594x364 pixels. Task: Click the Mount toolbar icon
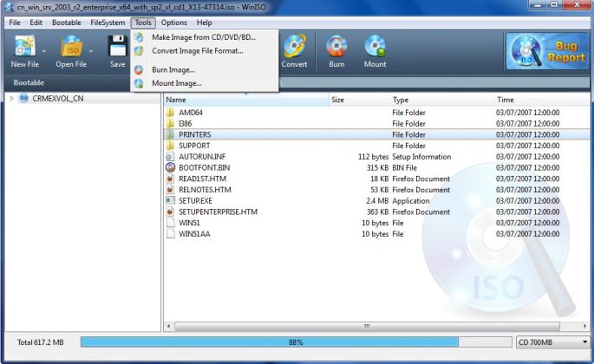click(375, 46)
